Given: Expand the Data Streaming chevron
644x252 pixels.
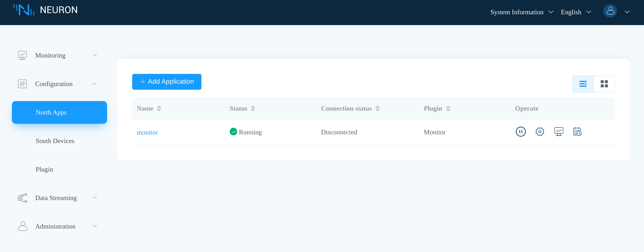Looking at the screenshot, I should [95, 197].
